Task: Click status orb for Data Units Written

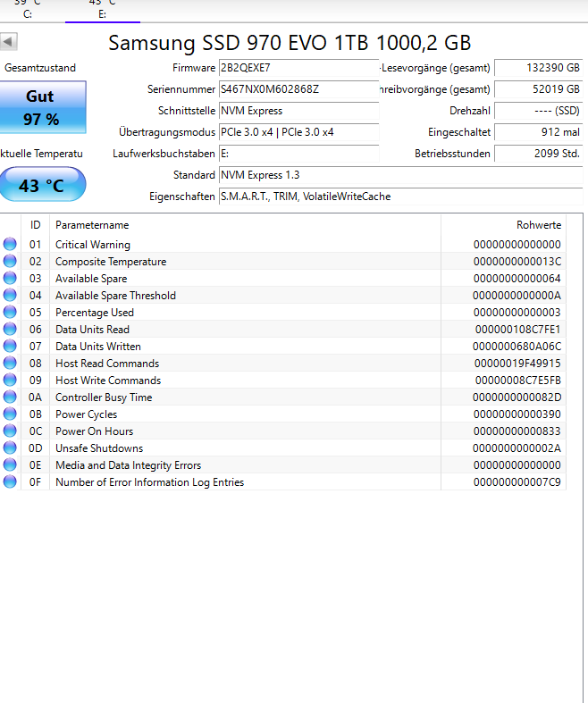Action: coord(10,346)
